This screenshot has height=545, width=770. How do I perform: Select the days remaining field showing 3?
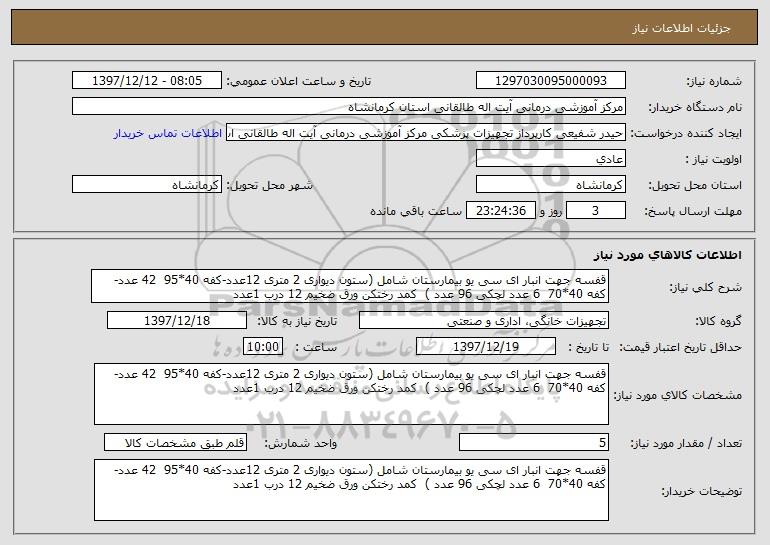[x=596, y=211]
